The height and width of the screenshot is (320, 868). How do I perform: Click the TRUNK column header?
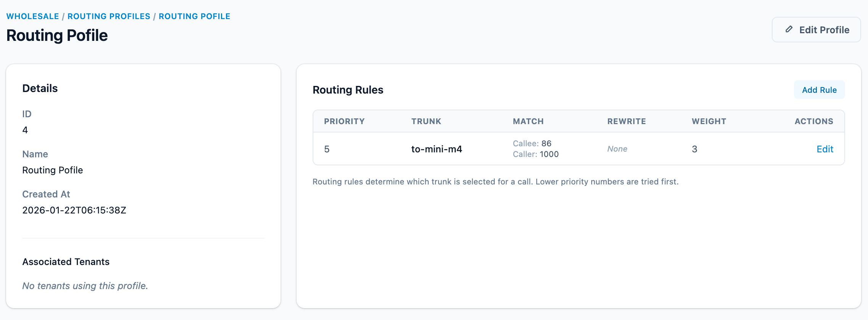pyautogui.click(x=426, y=121)
